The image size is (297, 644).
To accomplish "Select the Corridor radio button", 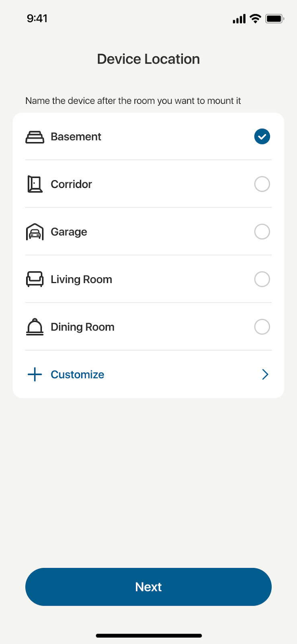I will coord(262,184).
